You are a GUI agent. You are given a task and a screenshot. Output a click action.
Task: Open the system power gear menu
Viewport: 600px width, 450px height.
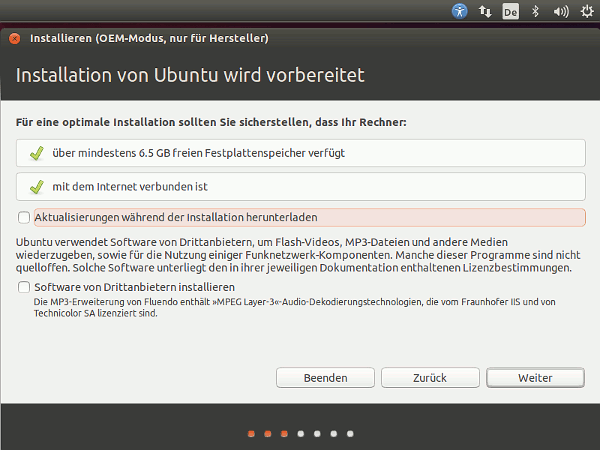coord(587,11)
